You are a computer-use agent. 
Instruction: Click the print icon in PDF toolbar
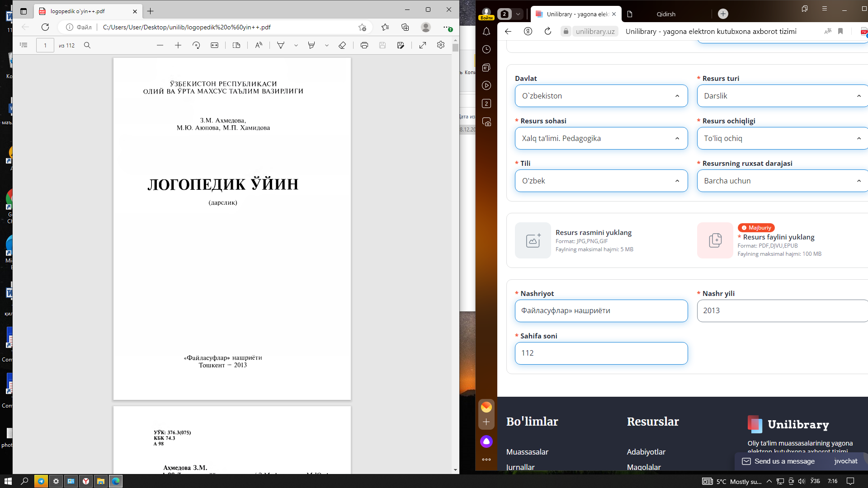click(364, 45)
